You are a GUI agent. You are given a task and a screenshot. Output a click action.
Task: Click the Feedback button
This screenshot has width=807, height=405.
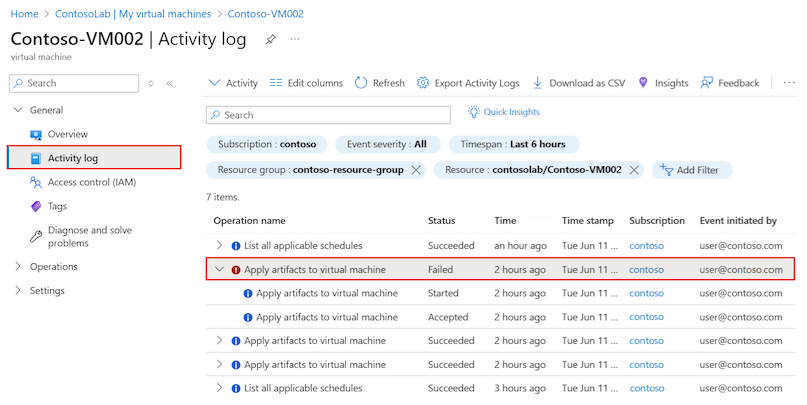point(730,83)
